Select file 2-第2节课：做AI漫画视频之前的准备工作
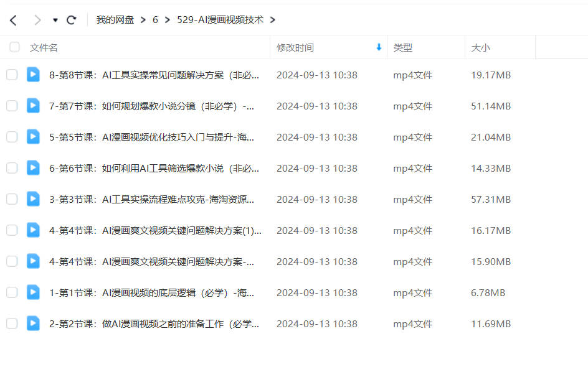The width and height of the screenshot is (588, 372). (154, 323)
